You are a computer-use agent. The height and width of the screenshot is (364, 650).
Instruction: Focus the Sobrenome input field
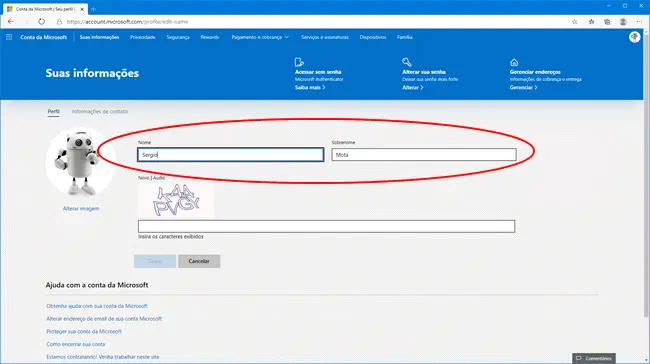pos(424,155)
